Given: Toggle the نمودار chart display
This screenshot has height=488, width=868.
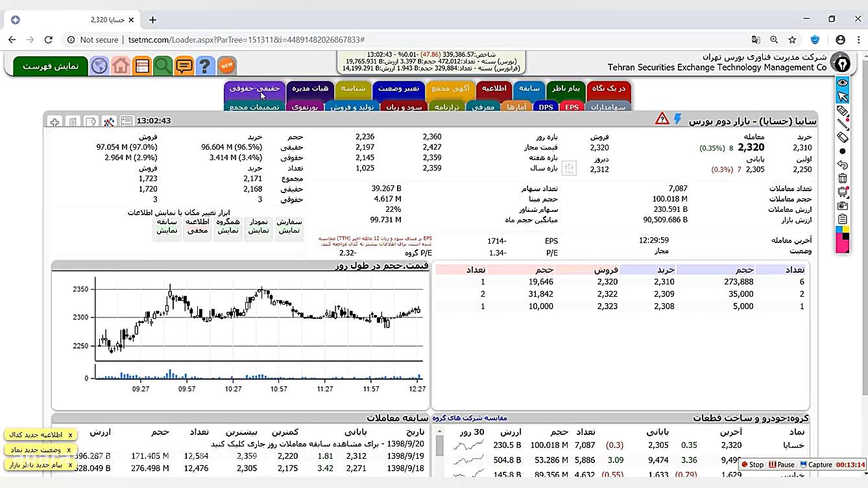Looking at the screenshot, I should pos(258,226).
